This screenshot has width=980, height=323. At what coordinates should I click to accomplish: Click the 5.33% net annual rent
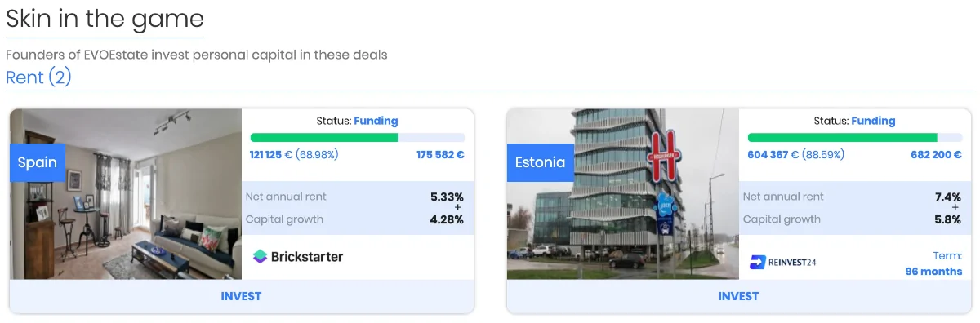(447, 197)
